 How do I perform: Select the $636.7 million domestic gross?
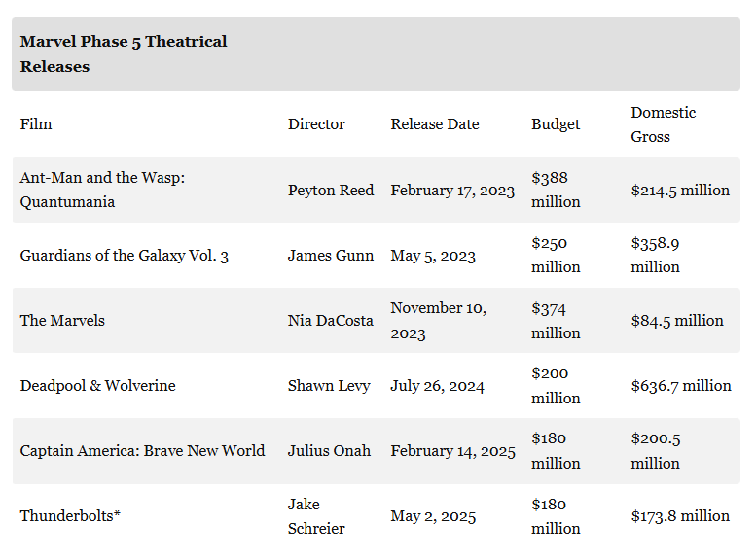681,386
